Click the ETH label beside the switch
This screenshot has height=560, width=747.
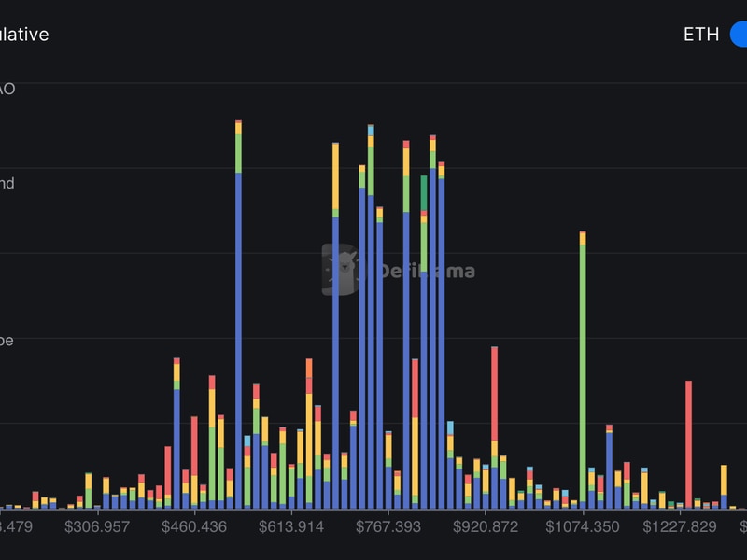[x=701, y=35]
